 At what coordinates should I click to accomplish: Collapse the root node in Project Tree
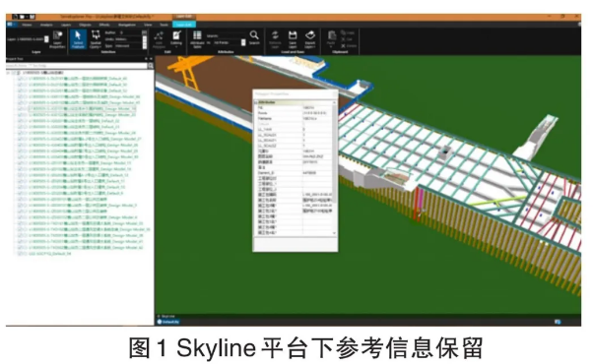(9, 73)
